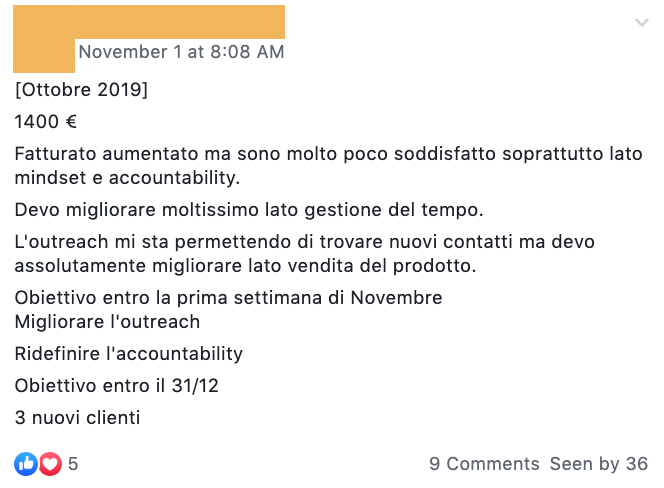
Task: Click the 1400 € amount line
Action: [x=46, y=122]
